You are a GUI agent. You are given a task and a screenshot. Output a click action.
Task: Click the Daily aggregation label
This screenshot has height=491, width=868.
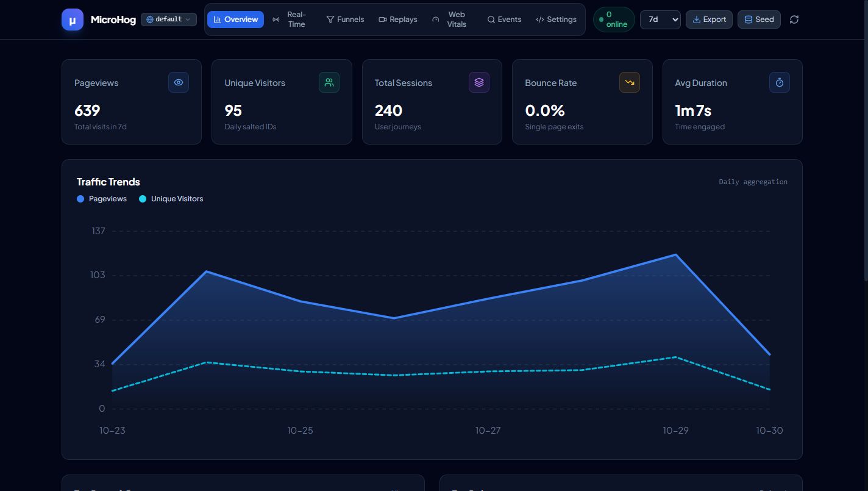753,182
